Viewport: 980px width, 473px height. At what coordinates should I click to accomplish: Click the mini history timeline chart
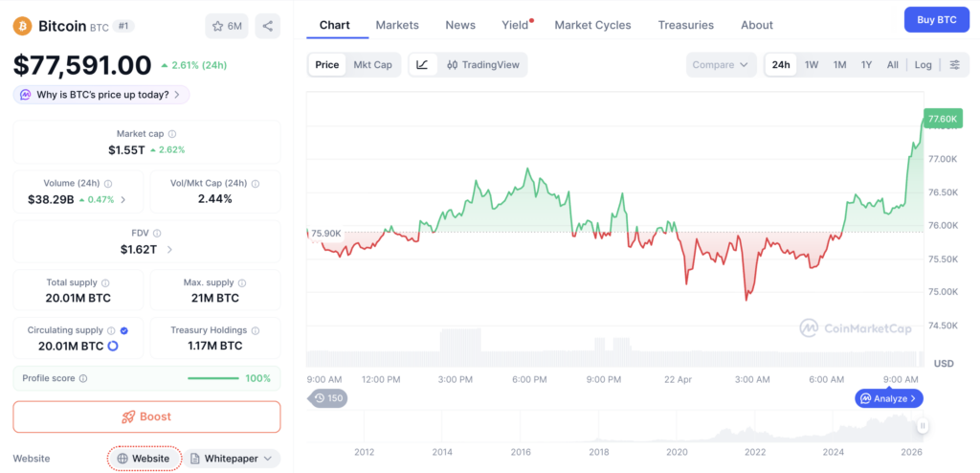[x=615, y=427]
